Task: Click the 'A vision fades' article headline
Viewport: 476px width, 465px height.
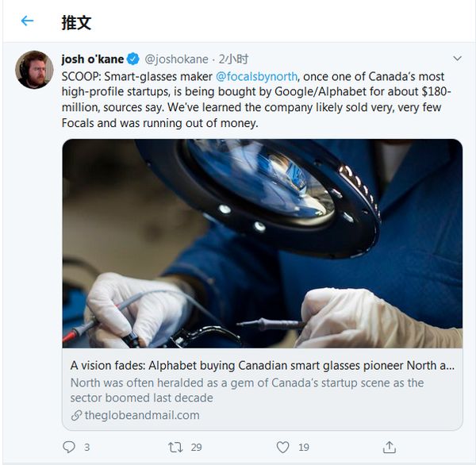Action: 262,366
